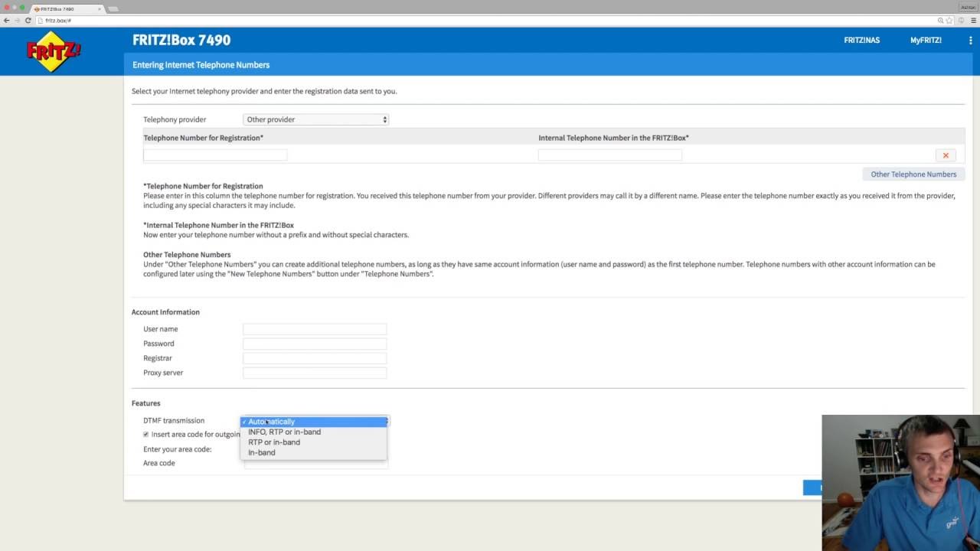Open the Telephony provider dropdown
This screenshot has width=980, height=551.
click(x=315, y=119)
